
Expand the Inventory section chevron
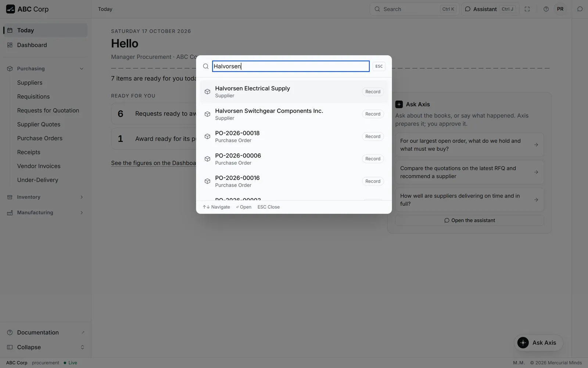point(82,197)
